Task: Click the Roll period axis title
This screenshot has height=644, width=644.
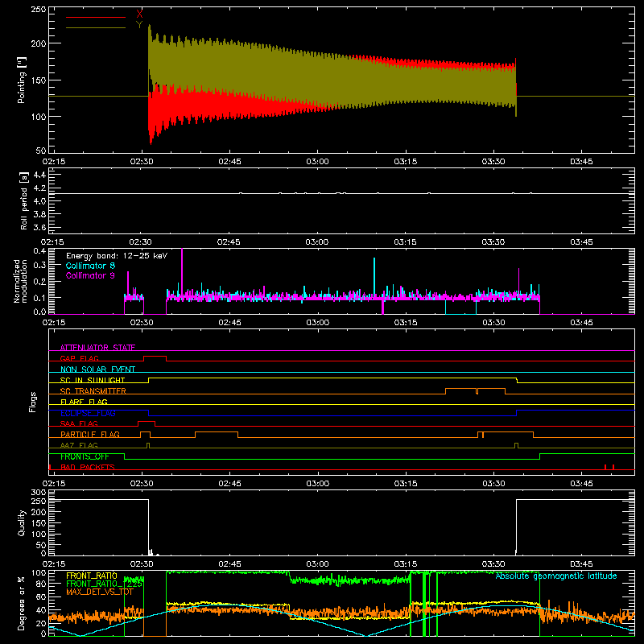Action: pyautogui.click(x=24, y=200)
